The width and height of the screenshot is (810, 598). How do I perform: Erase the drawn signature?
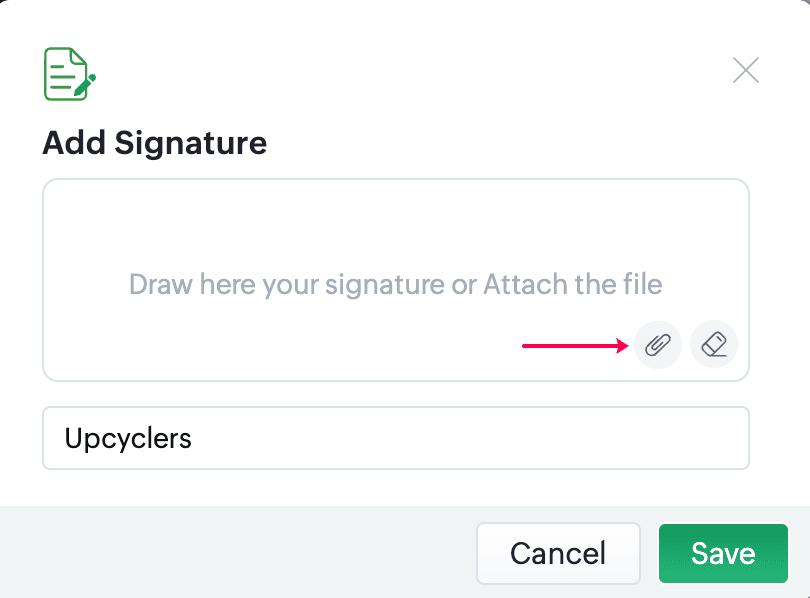(714, 346)
